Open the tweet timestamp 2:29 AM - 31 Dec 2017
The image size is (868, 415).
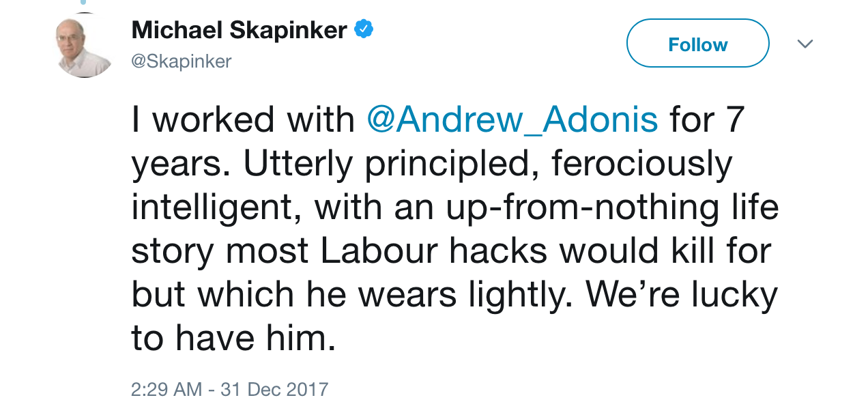[230, 389]
